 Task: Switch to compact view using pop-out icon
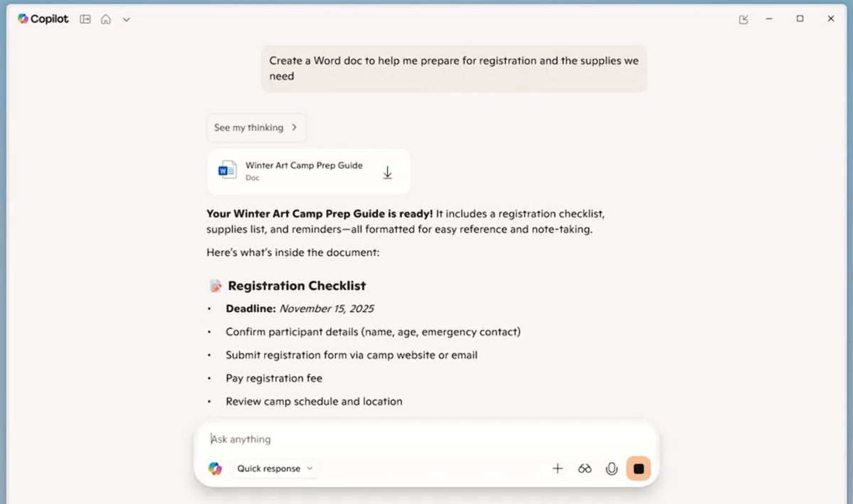pos(743,19)
